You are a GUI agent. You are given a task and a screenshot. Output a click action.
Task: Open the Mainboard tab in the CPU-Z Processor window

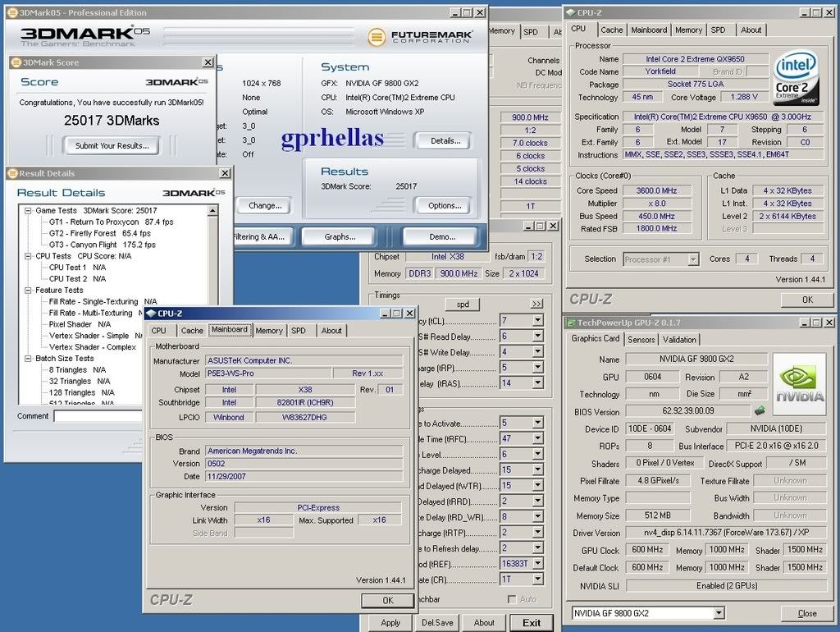649,30
